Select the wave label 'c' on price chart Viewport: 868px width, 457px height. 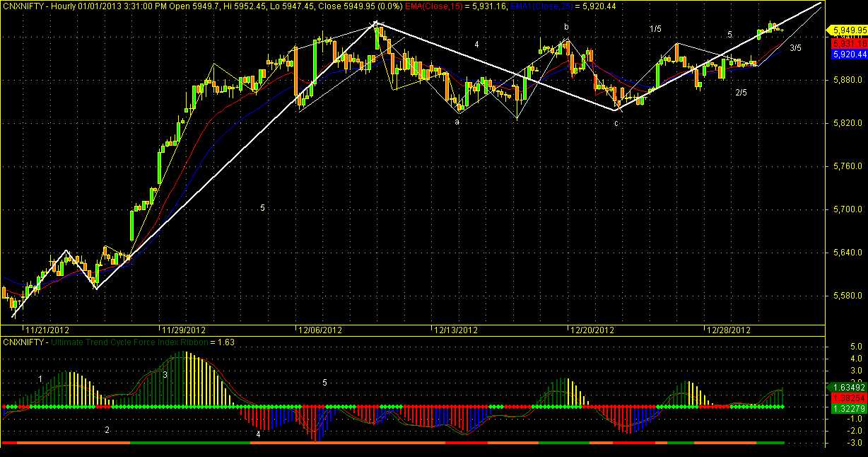pos(616,123)
